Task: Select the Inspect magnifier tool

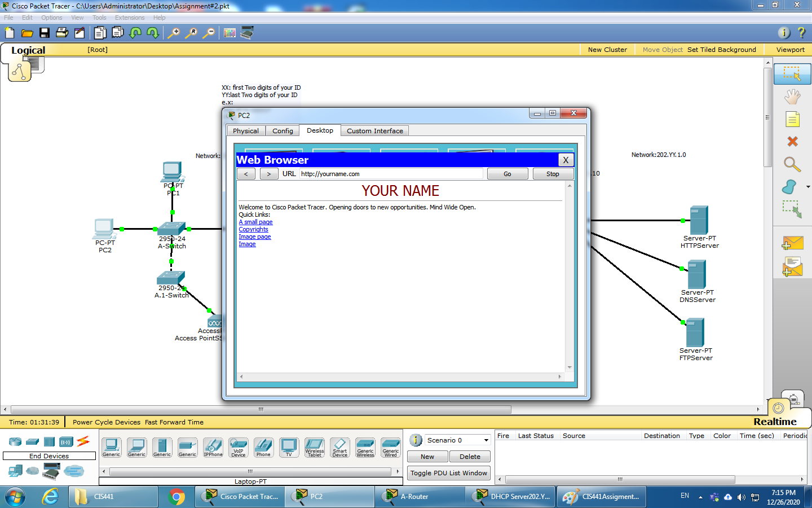Action: click(792, 164)
